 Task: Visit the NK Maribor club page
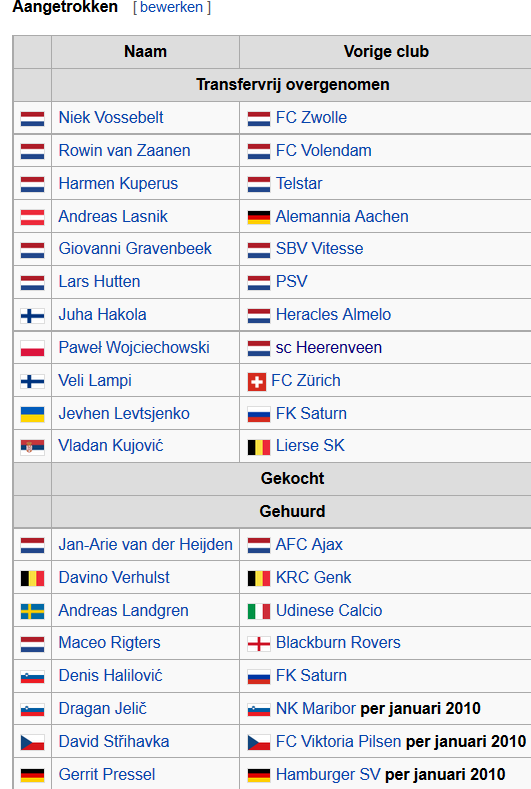316,708
